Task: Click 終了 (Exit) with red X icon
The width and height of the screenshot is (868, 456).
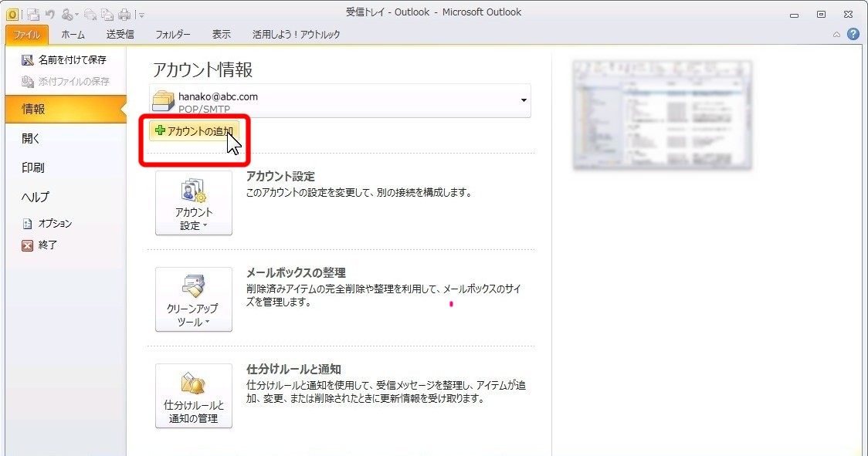Action: tap(47, 245)
